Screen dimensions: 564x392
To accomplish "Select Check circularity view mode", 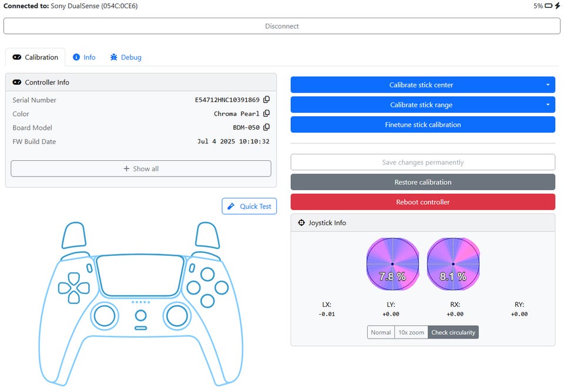I will pyautogui.click(x=453, y=332).
